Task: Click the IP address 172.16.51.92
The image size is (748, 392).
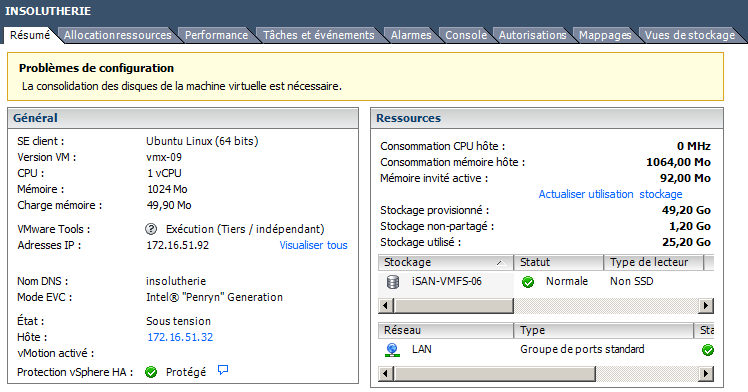Action: point(177,245)
